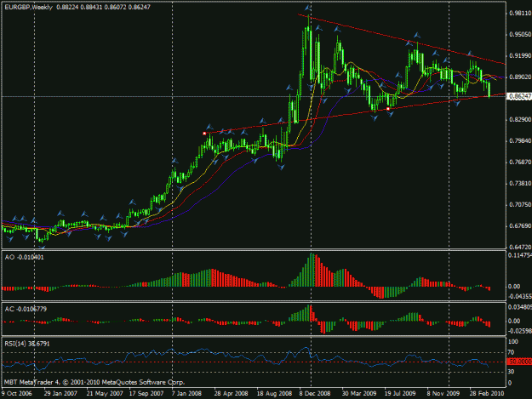The image size is (532, 399).
Task: Click the 18 Aug 2008 date label
Action: pos(274,394)
